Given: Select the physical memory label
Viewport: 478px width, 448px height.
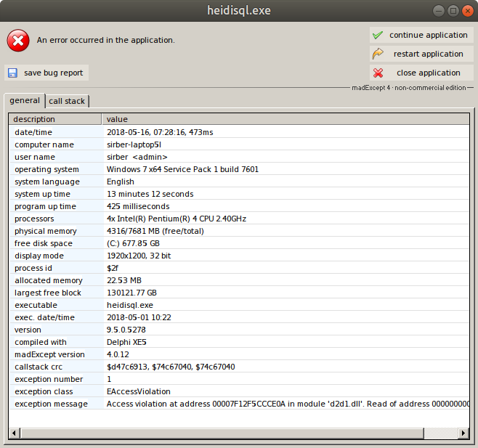Looking at the screenshot, I should 46,231.
